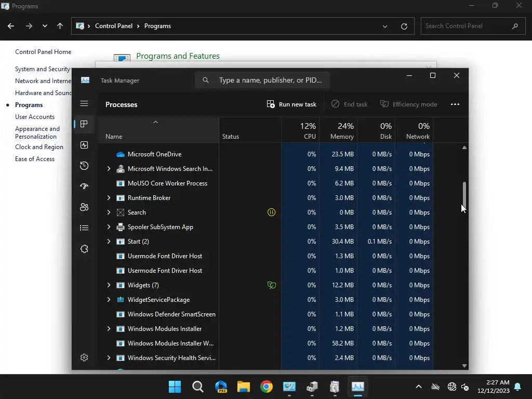Go up one level in Control Panel
Image resolution: width=532 pixels, height=399 pixels.
click(60, 26)
